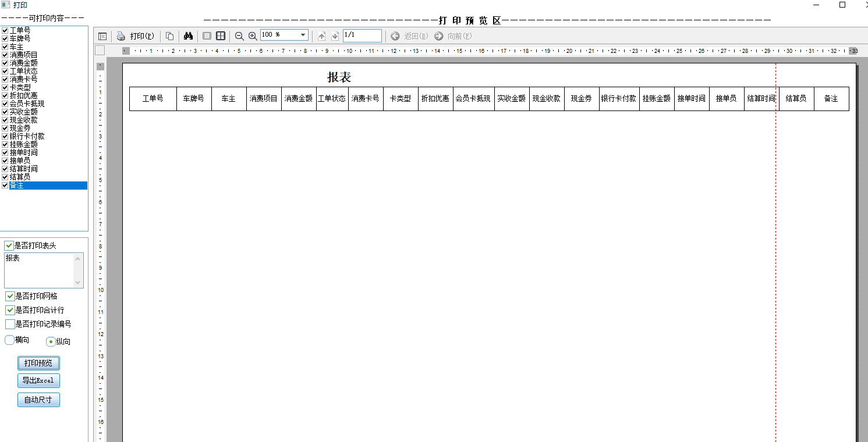Click the 向前 forward arrow icon
868x442 pixels.
coord(439,36)
